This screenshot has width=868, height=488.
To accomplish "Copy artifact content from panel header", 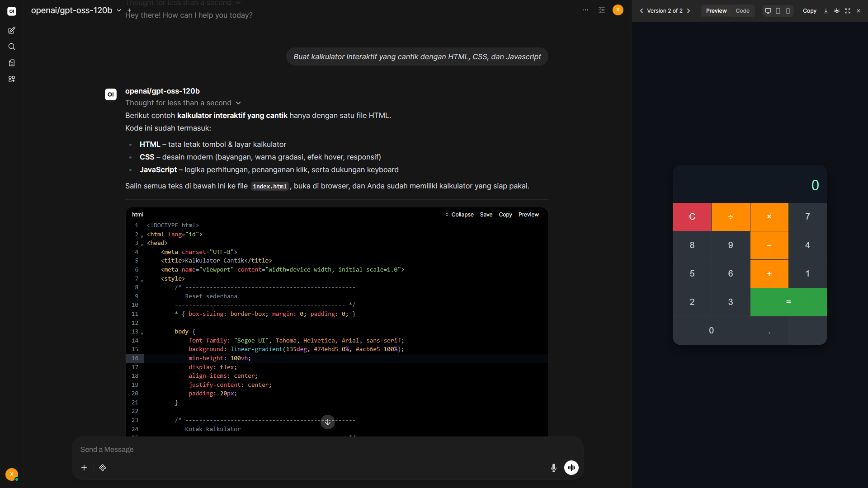I will 809,11.
